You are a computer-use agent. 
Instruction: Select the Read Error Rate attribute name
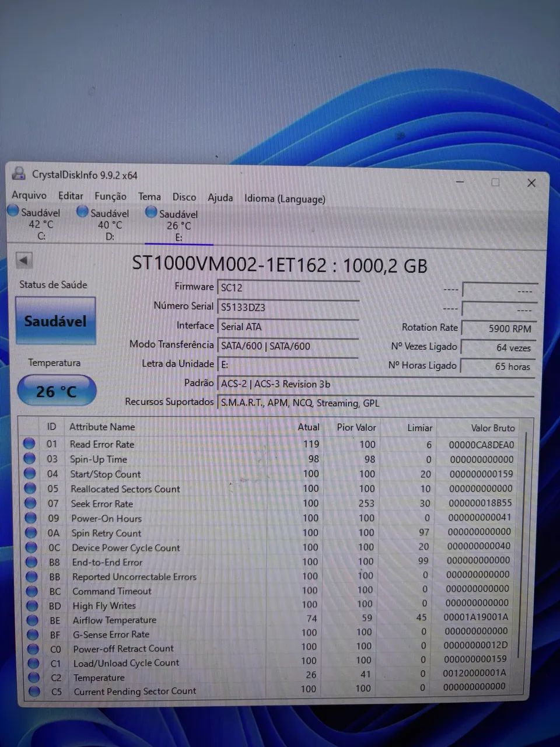(102, 444)
